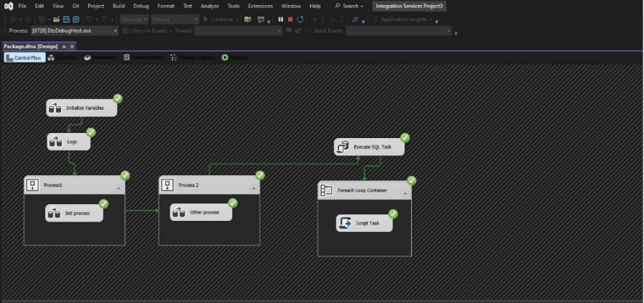
Task: Open the Debug menu
Action: [141, 6]
